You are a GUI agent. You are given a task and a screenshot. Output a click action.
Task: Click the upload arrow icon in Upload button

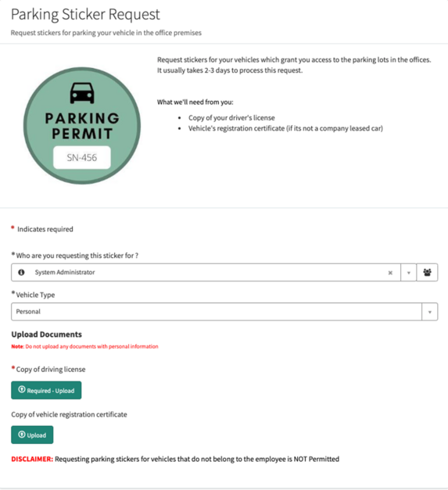click(22, 435)
